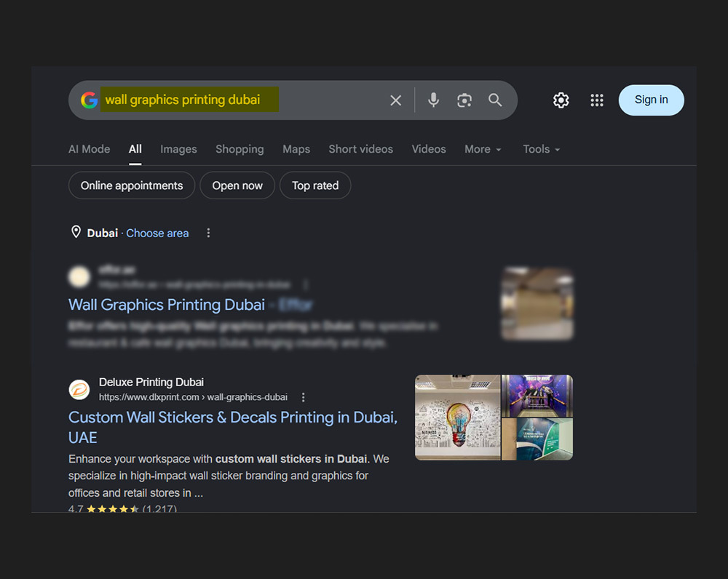Open the Images tab
This screenshot has height=579, width=728.
pos(178,149)
